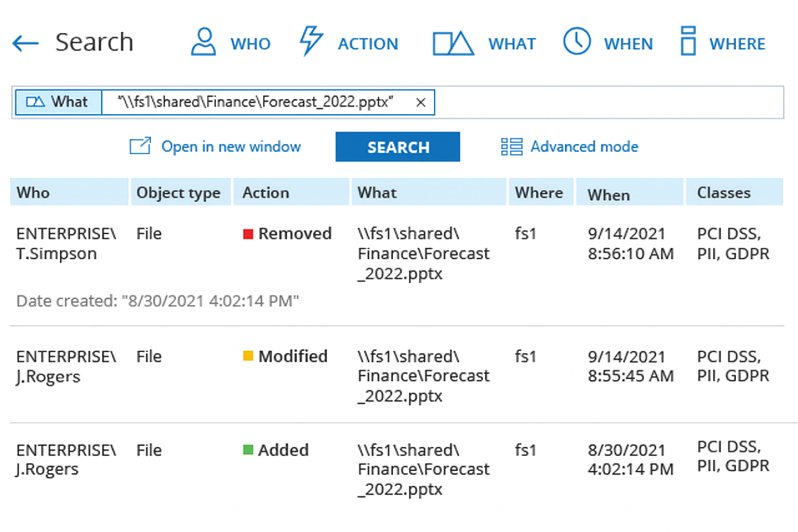The height and width of the screenshot is (532, 798).
Task: Open the WHEN clock filter icon
Action: tap(577, 43)
